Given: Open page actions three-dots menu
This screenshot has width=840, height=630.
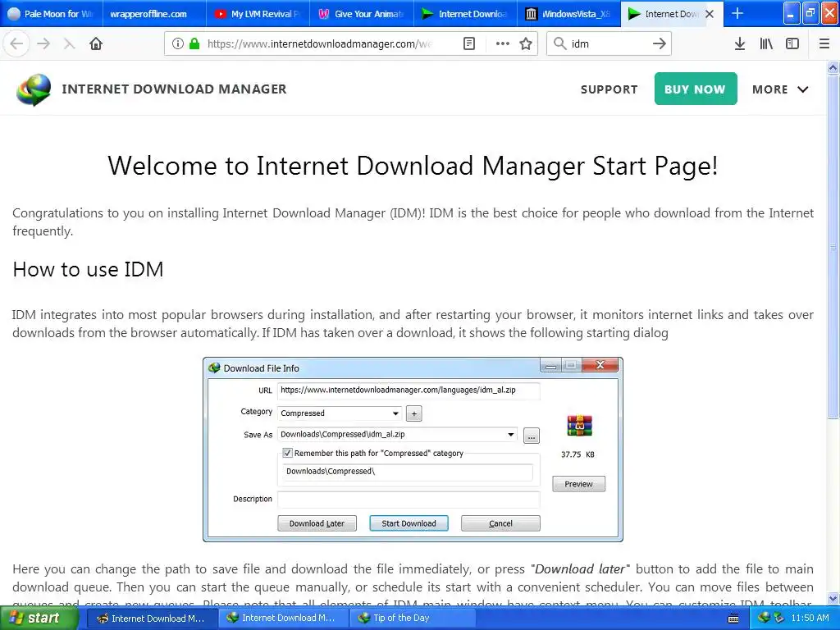Looking at the screenshot, I should click(503, 43).
